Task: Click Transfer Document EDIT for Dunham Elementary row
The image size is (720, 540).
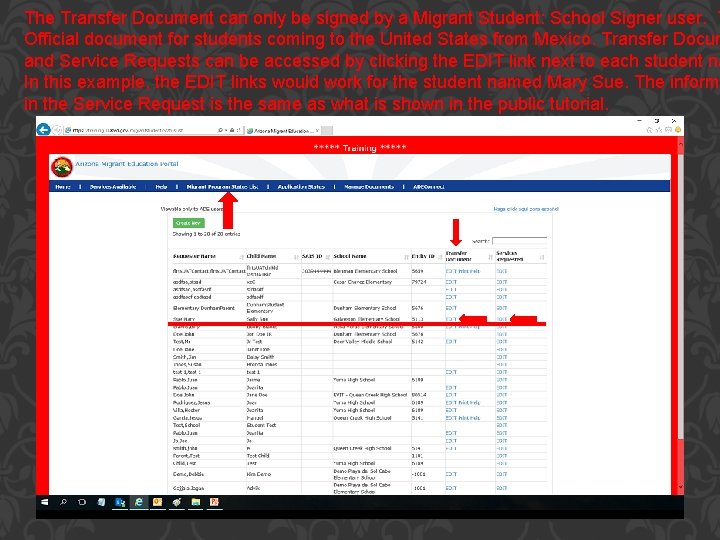Action: [451, 308]
